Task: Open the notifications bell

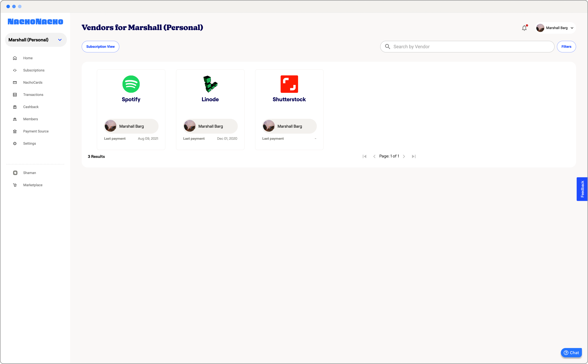Action: pos(524,28)
